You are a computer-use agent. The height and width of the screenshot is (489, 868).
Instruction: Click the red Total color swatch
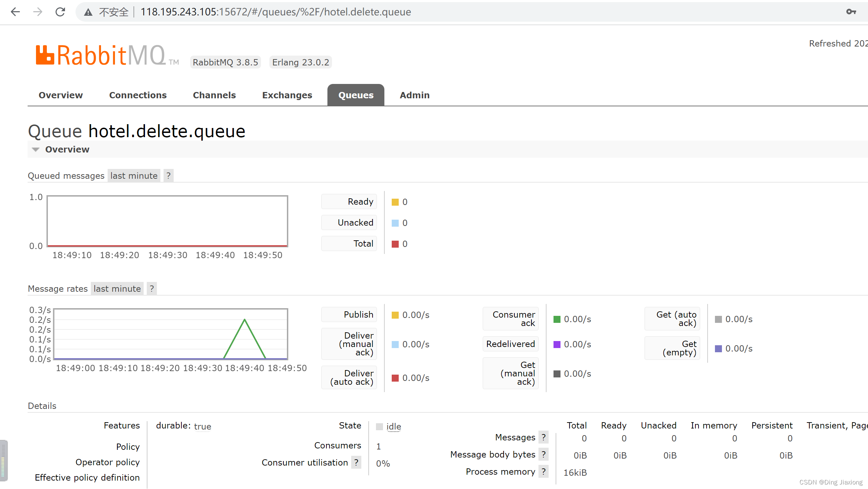pyautogui.click(x=395, y=244)
